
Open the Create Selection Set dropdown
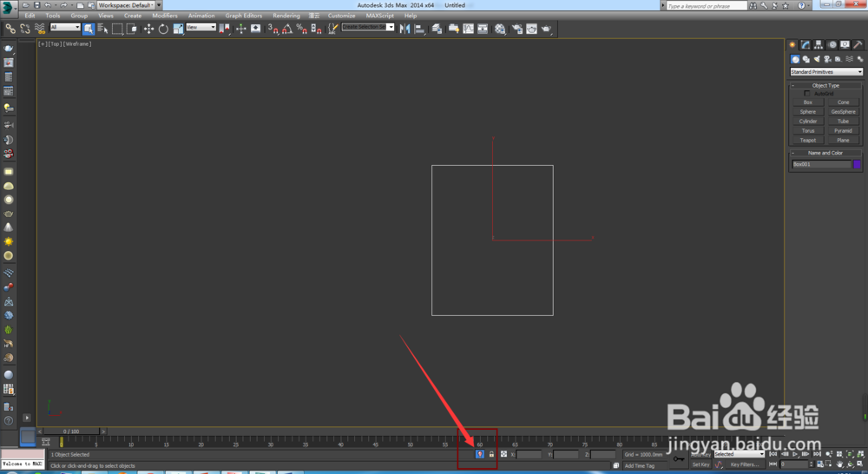367,27
